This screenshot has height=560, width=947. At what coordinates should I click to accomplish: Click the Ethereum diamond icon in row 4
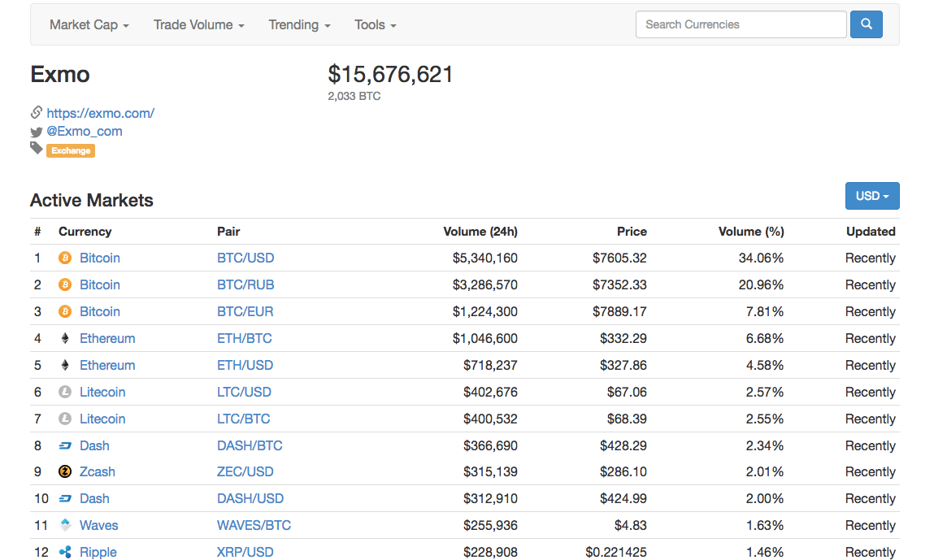click(65, 338)
